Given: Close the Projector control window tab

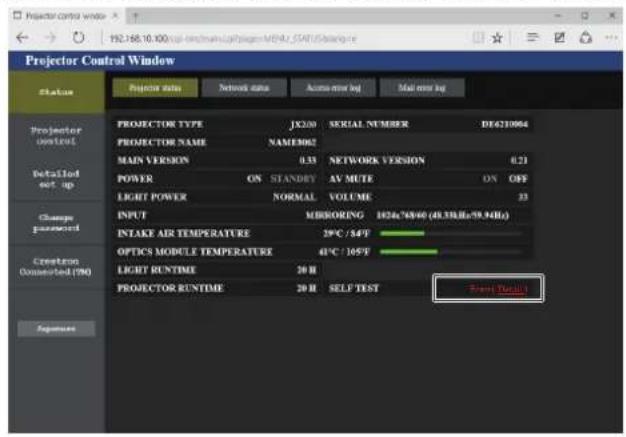Looking at the screenshot, I should tap(115, 16).
